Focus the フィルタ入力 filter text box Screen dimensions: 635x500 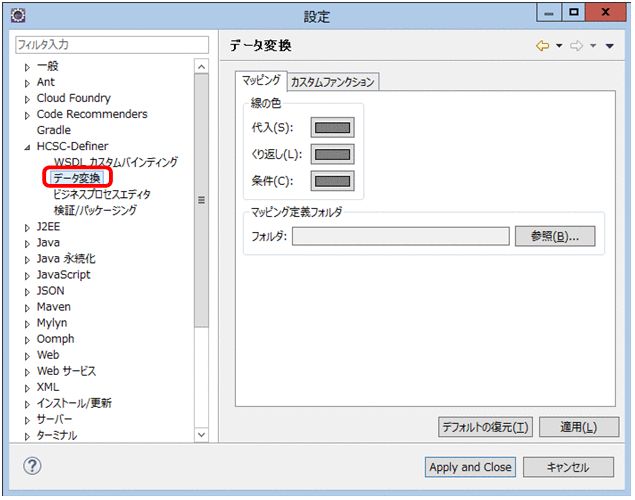[112, 45]
